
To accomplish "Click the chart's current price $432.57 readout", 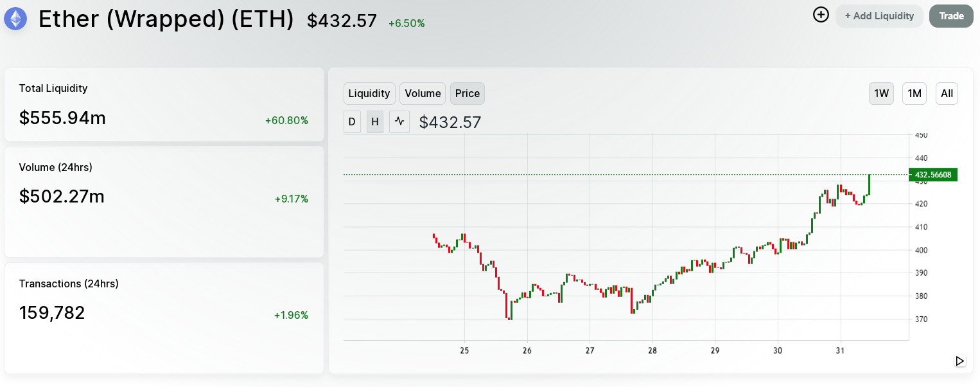I will (450, 122).
